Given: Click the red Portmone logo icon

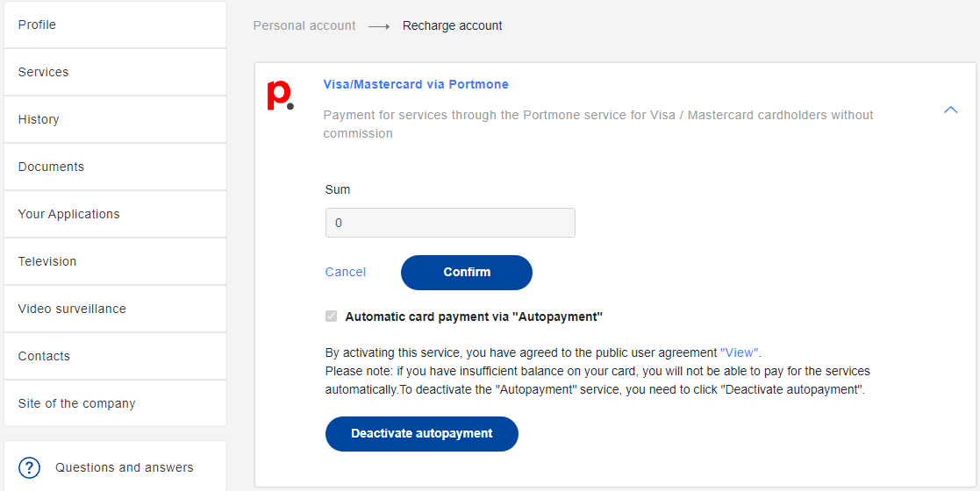Looking at the screenshot, I should tap(281, 96).
